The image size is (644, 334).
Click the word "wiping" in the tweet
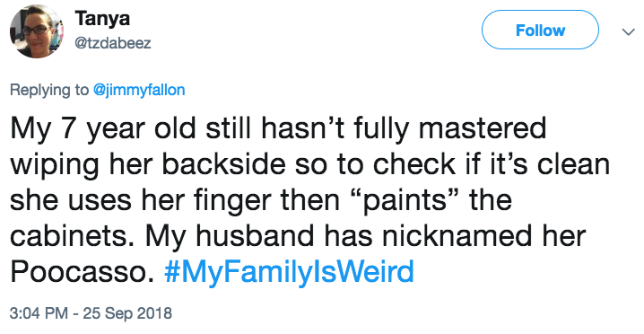pos(55,164)
